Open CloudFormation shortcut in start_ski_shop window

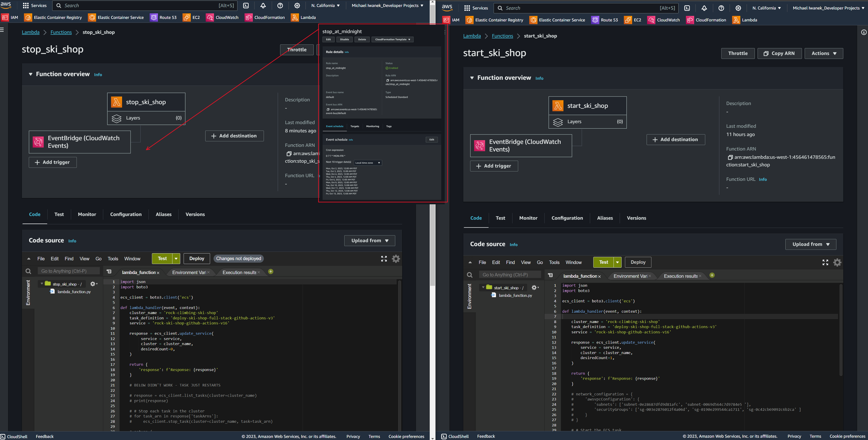pos(706,20)
